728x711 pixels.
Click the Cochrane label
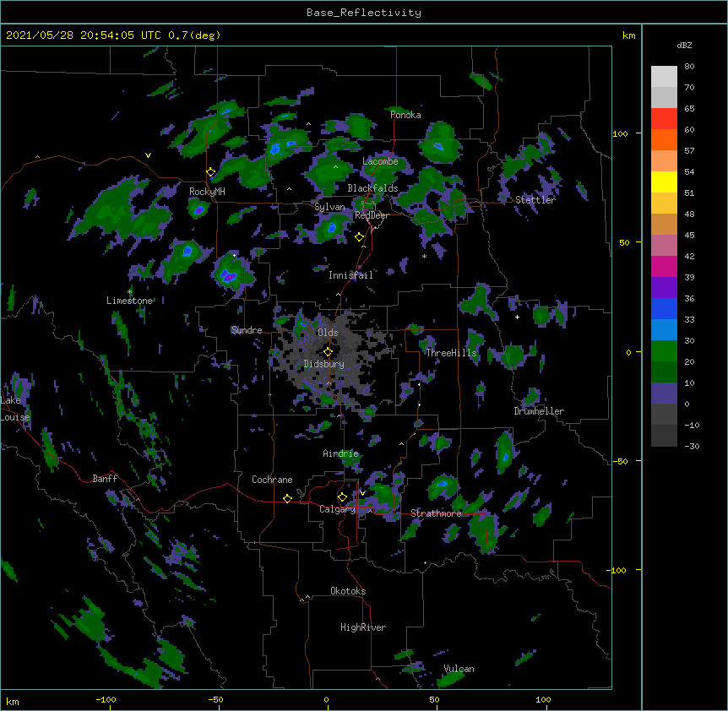(x=272, y=480)
